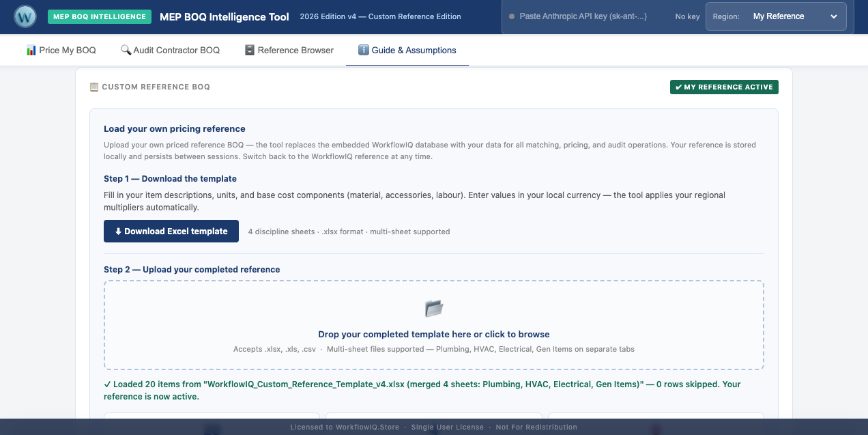Viewport: 868px width, 435px height.
Task: Click the WorkflowIQ W logo icon
Action: click(x=25, y=16)
